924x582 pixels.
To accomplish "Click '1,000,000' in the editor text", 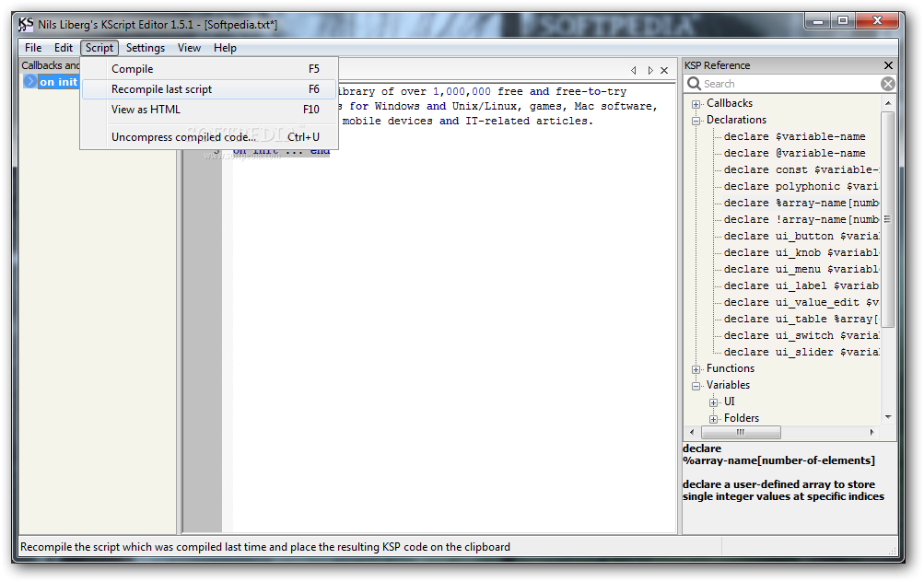I will coord(462,91).
